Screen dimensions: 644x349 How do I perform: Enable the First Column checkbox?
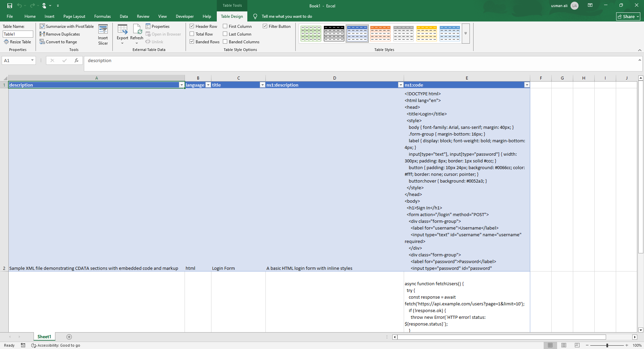click(x=225, y=26)
